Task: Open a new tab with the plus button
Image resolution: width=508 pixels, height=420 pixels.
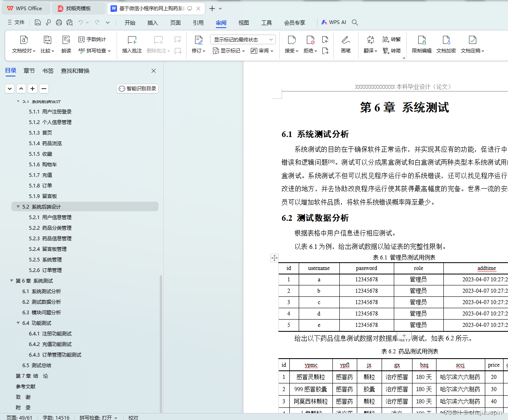Action: coord(212,9)
